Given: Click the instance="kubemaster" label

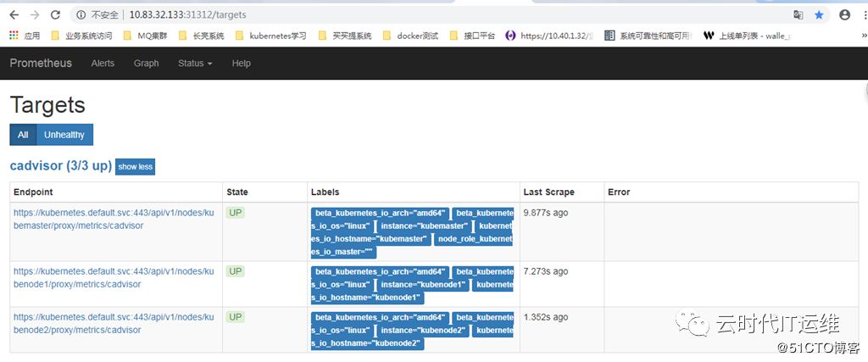Looking at the screenshot, I should (x=425, y=226).
